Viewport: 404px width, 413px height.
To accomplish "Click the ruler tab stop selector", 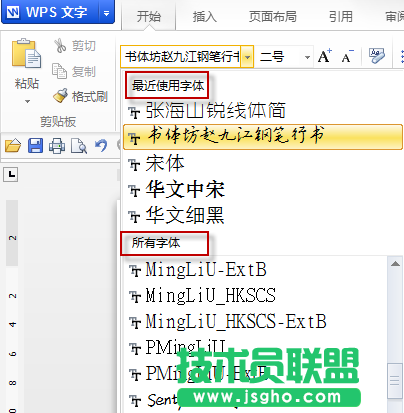I will pyautogui.click(x=11, y=174).
